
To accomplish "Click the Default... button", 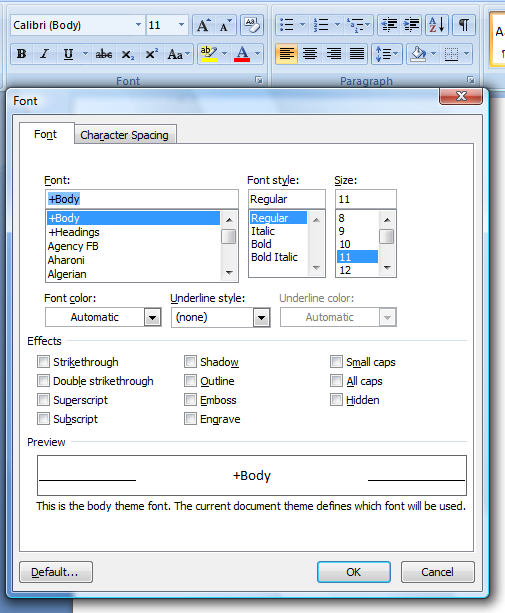I will point(56,572).
